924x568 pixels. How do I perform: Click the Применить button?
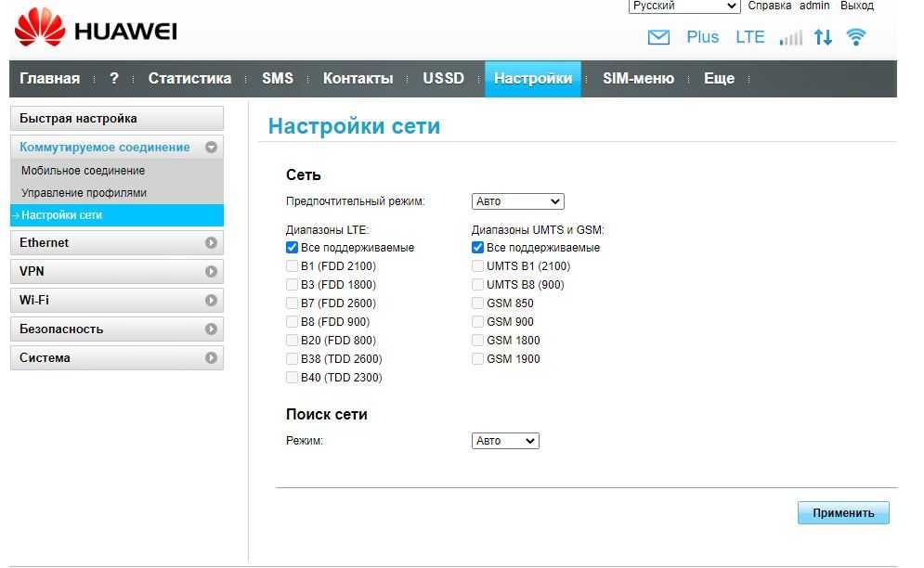point(843,512)
